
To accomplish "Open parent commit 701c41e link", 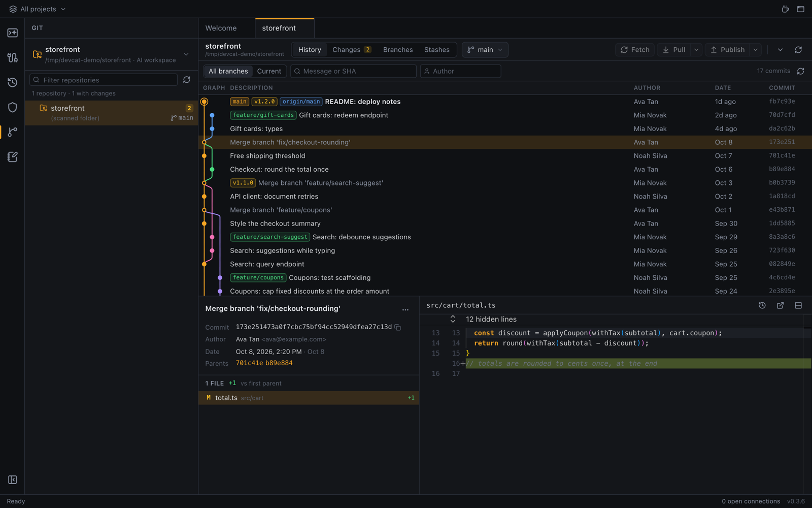I will pyautogui.click(x=249, y=363).
